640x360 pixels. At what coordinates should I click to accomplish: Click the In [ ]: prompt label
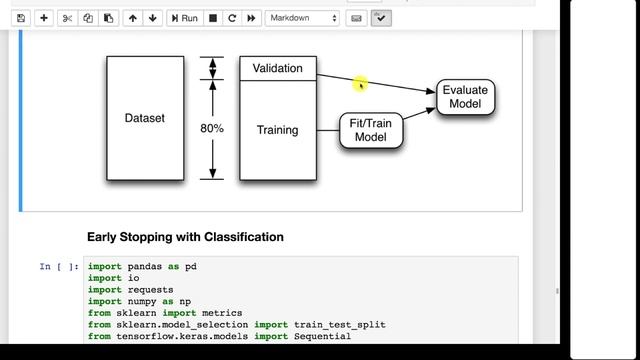59,267
